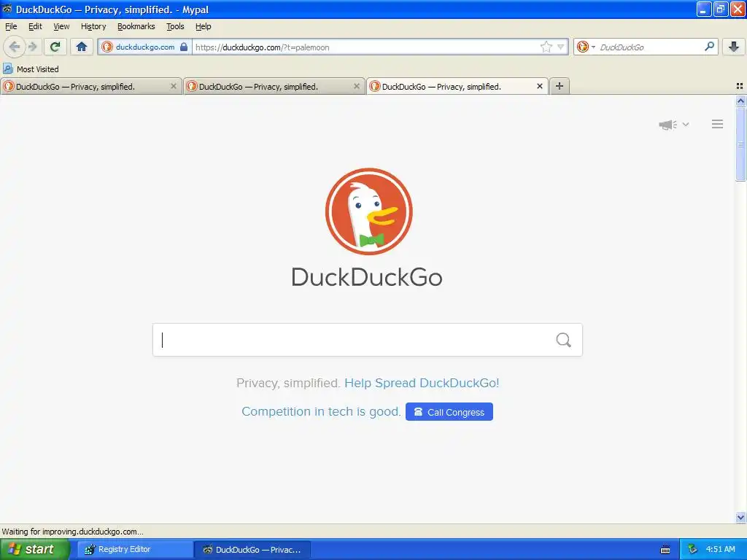Open the DuckDuckGo hamburger menu
This screenshot has height=560, width=747.
[718, 124]
